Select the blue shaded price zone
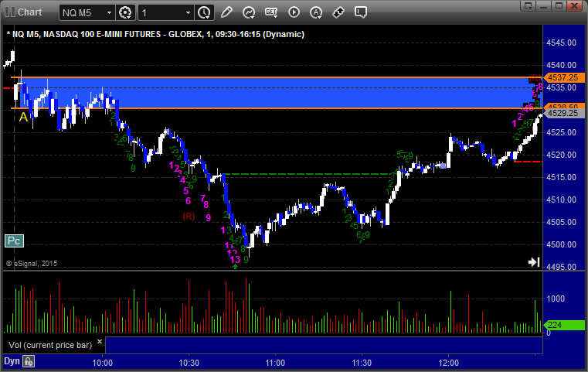Viewport: 588px width, 372px height. [277, 93]
